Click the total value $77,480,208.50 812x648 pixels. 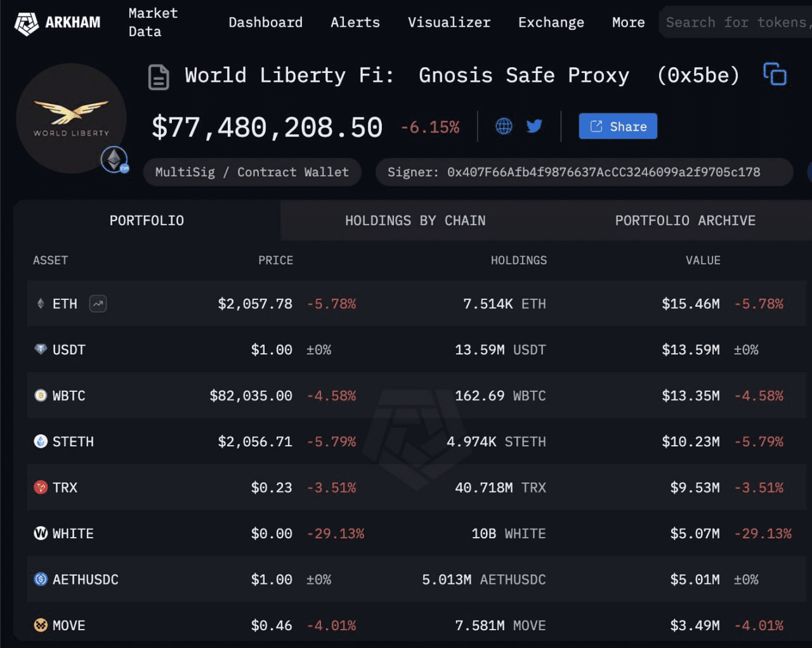(x=267, y=127)
